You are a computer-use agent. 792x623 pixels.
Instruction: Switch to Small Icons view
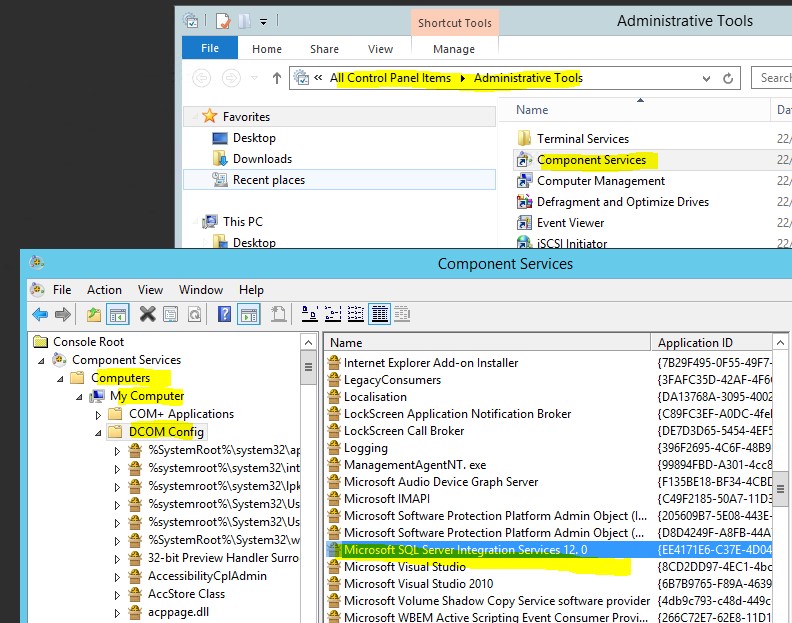click(333, 314)
